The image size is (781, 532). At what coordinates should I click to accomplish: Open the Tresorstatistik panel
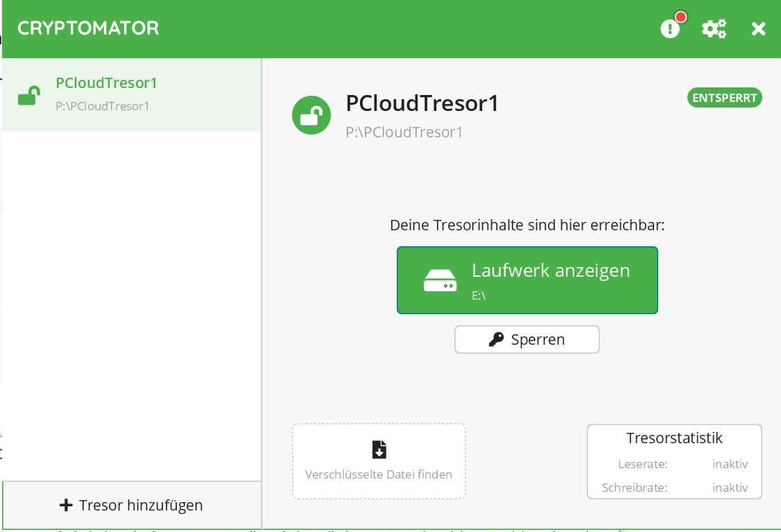pos(674,461)
